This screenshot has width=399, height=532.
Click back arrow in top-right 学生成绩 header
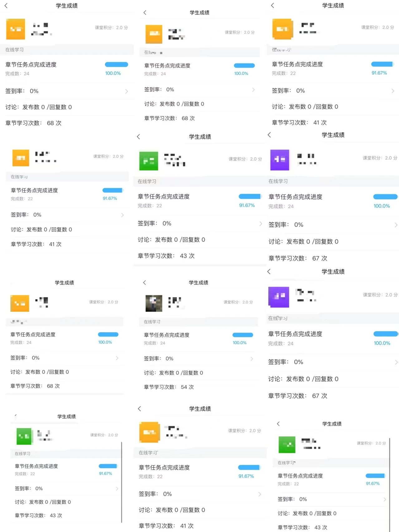pyautogui.click(x=272, y=5)
